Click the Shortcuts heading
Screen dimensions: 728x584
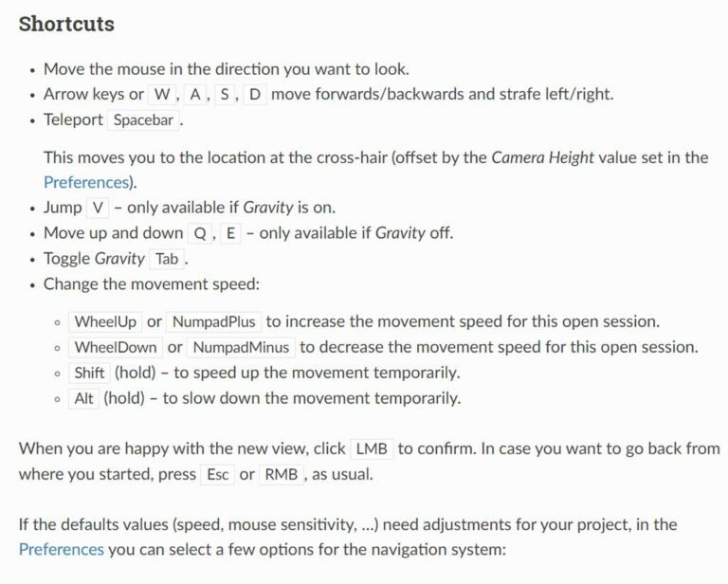point(66,24)
